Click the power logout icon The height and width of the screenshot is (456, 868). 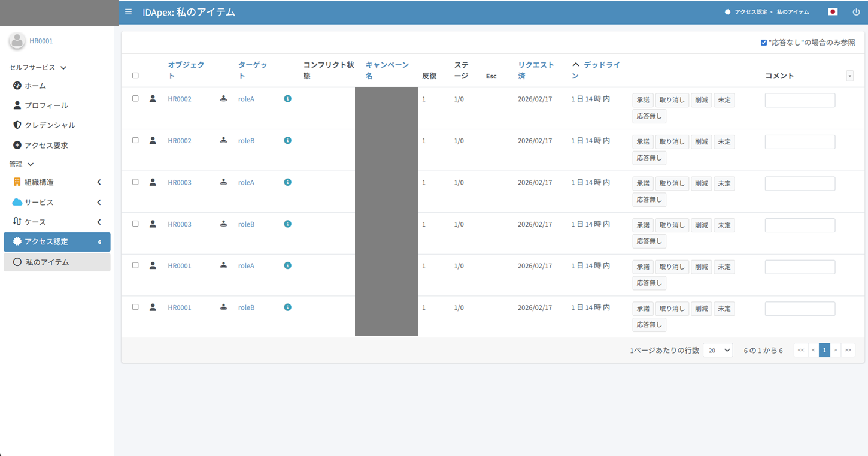[856, 12]
